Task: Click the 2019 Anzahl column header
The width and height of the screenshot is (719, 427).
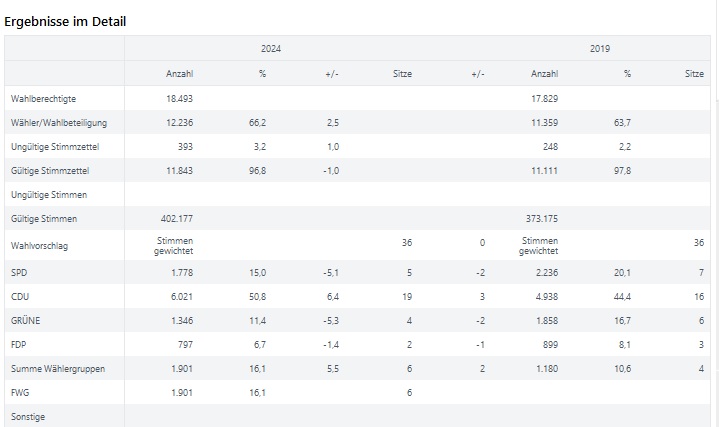Action: (x=544, y=74)
